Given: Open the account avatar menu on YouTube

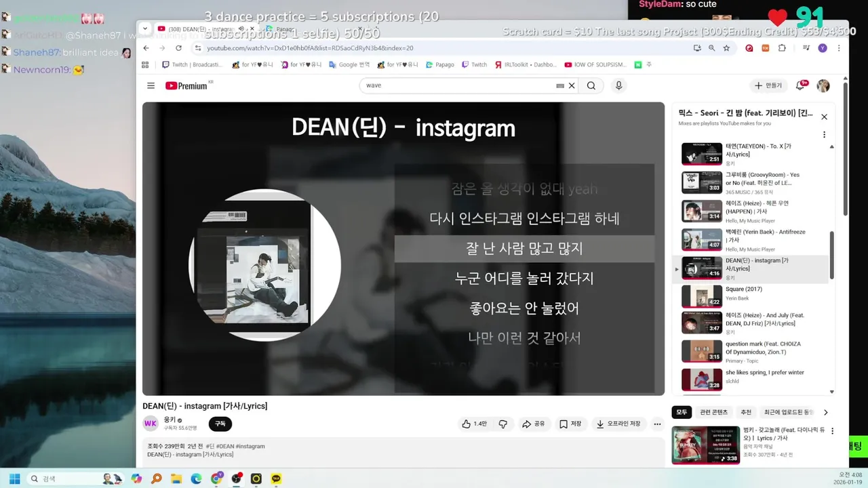Looking at the screenshot, I should pos(823,85).
